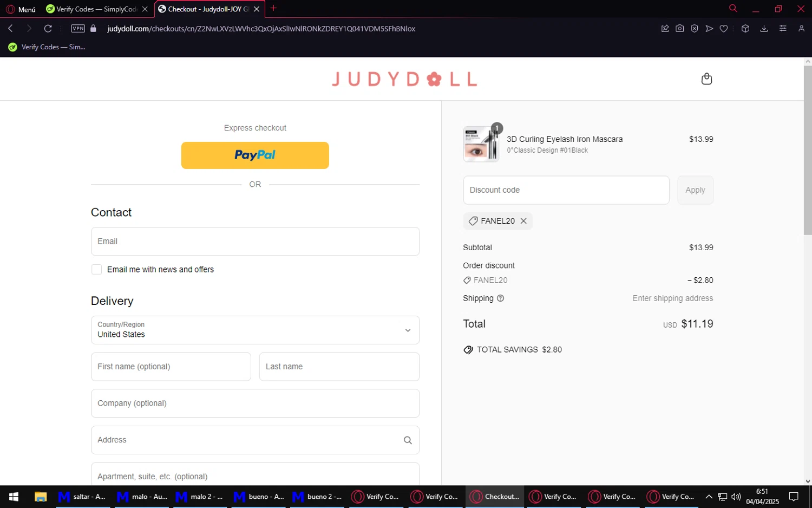This screenshot has width=812, height=508.
Task: Show hidden system tray icons
Action: tap(709, 497)
